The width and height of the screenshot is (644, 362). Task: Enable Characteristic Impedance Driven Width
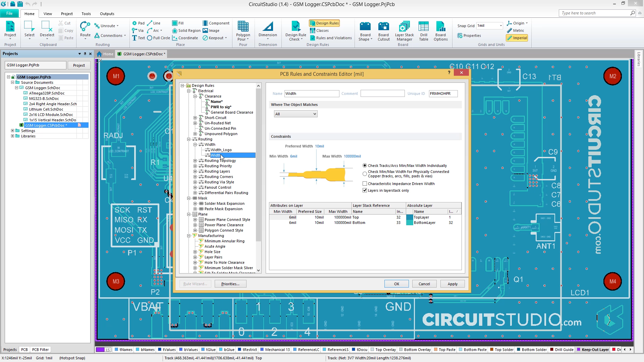[365, 184]
